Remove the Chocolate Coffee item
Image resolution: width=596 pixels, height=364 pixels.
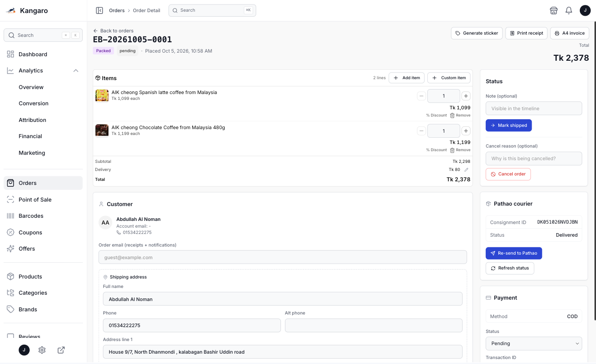[460, 150]
